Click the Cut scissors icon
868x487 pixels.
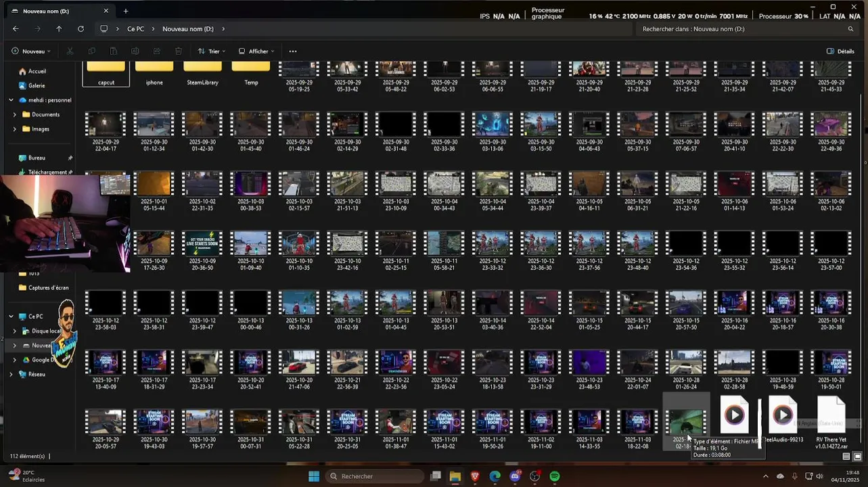(70, 51)
